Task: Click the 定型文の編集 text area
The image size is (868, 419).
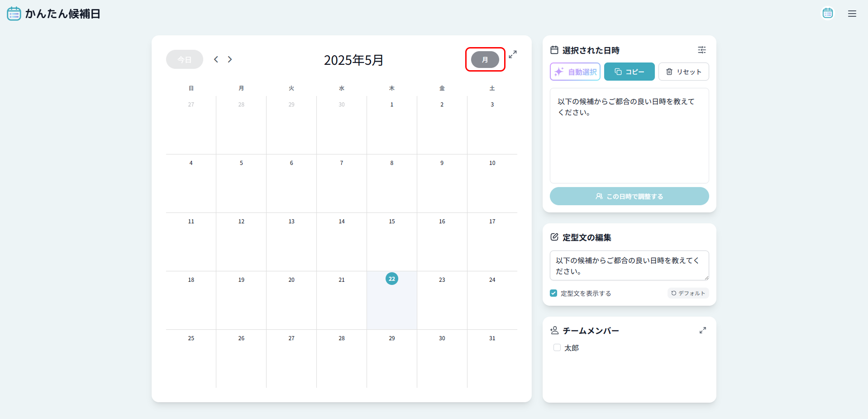Action: point(630,265)
